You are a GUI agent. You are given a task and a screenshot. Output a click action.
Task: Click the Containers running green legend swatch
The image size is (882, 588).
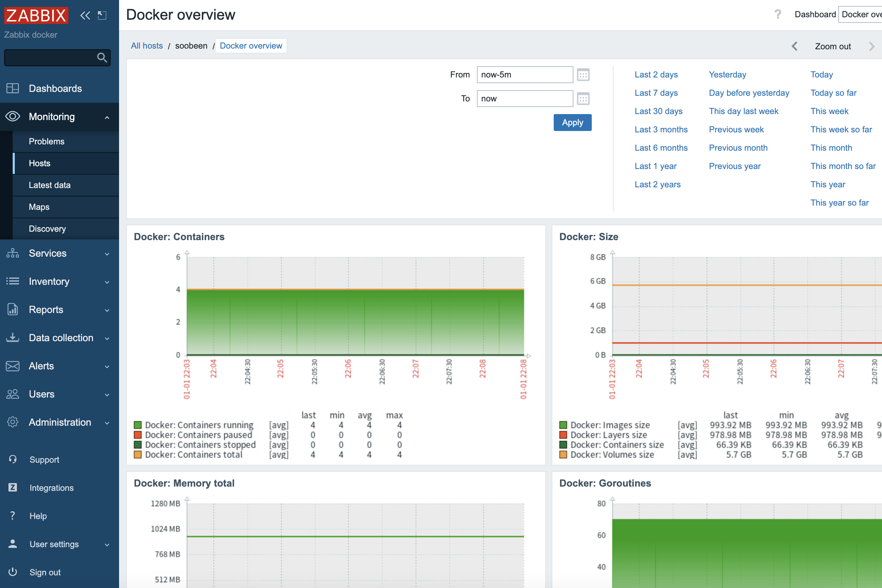point(138,425)
